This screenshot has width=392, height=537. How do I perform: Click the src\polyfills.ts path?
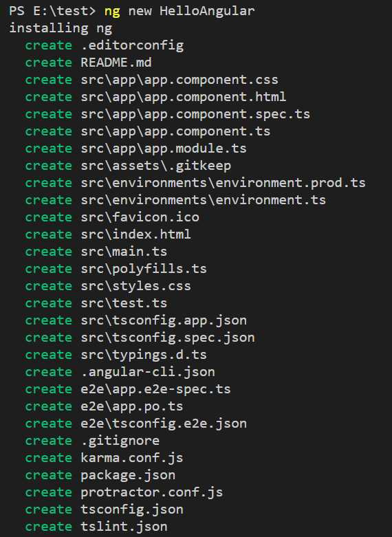click(x=144, y=269)
